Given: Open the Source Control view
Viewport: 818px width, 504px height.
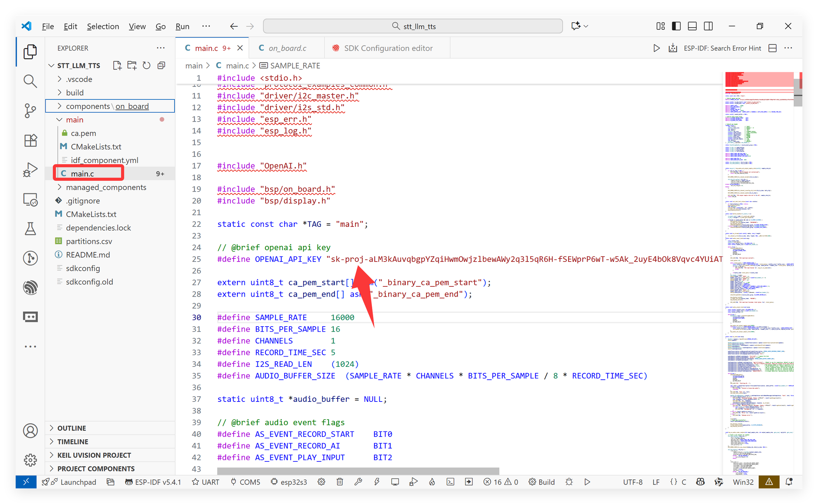Looking at the screenshot, I should (x=30, y=111).
